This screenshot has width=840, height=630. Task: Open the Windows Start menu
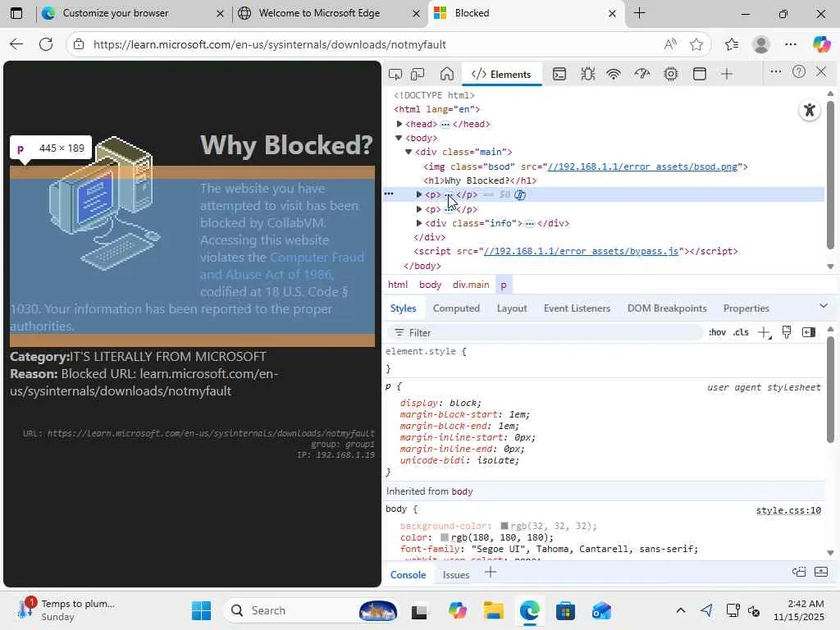(202, 610)
